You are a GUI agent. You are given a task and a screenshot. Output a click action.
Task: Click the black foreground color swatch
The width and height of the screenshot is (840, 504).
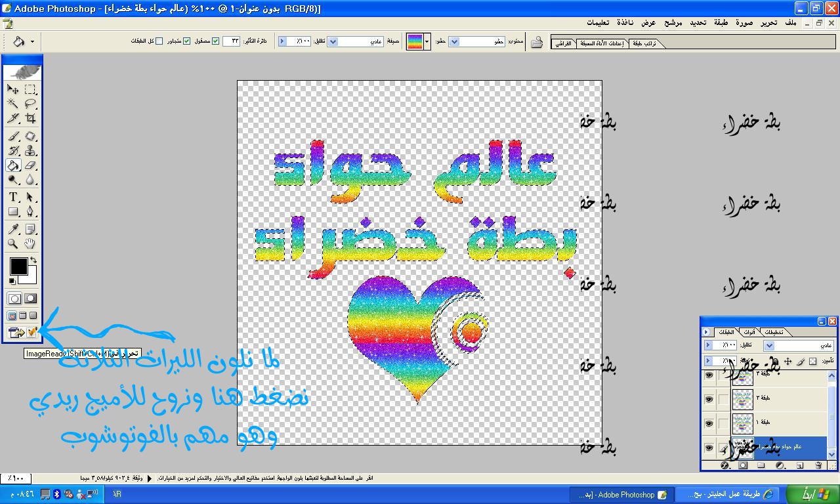pyautogui.click(x=18, y=266)
